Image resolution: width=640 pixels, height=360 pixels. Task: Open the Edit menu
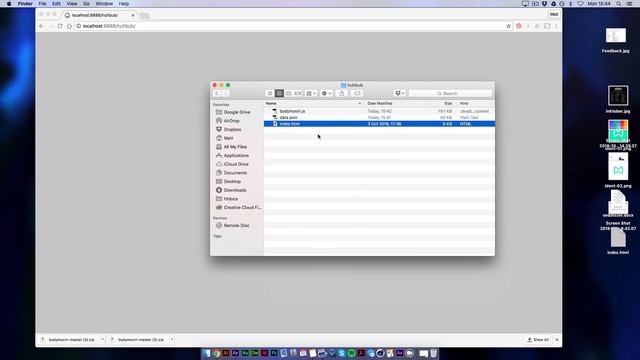(x=56, y=4)
